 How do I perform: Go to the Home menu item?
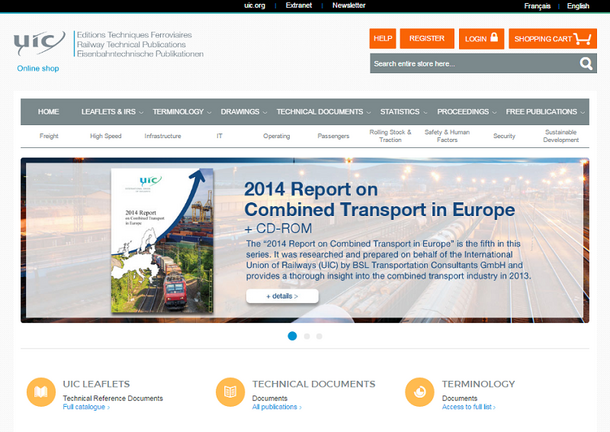tap(48, 112)
